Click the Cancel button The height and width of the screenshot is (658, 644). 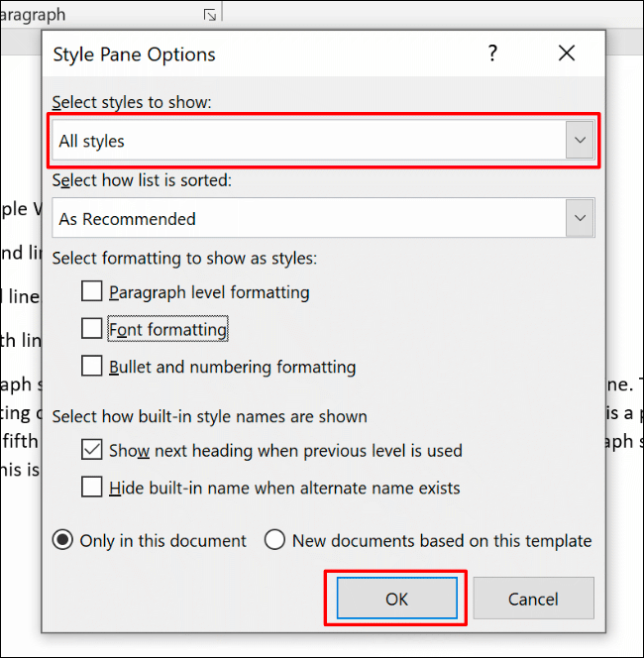(x=533, y=599)
